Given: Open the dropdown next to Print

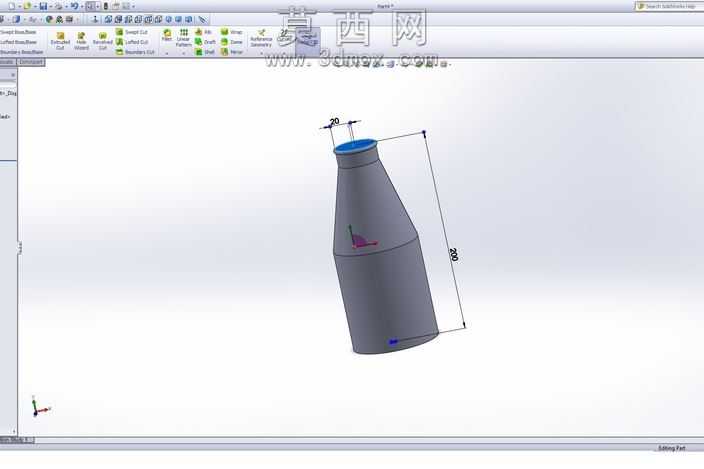Looking at the screenshot, I should pos(66,6).
